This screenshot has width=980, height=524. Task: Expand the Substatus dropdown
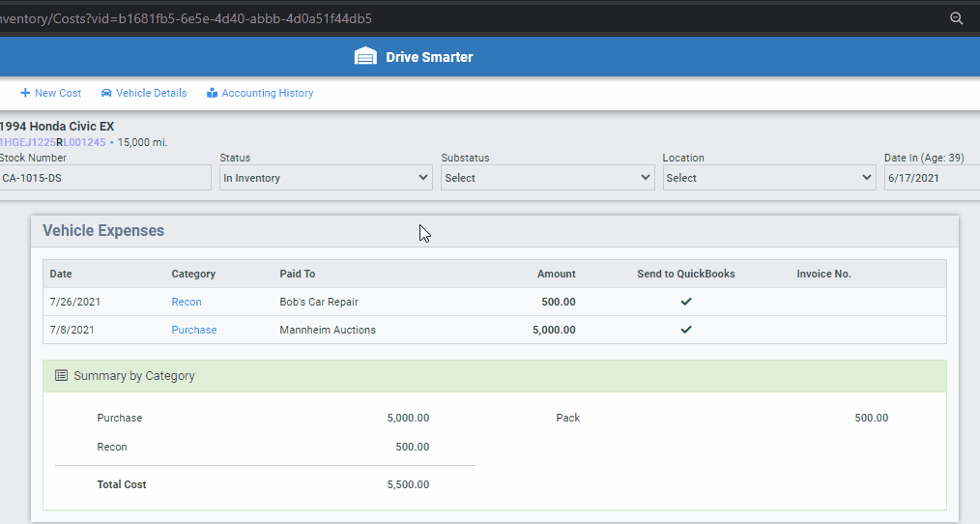click(547, 178)
